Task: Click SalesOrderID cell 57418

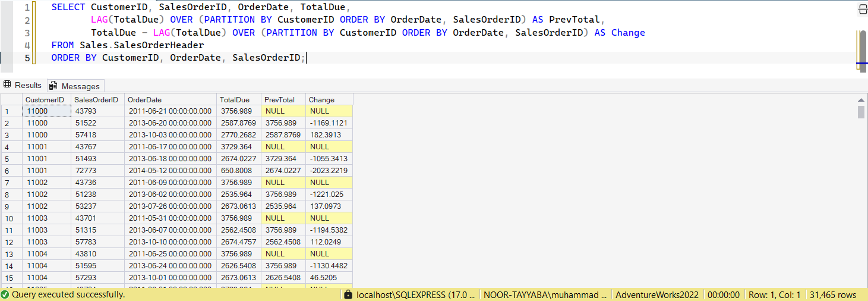Action: 97,135
